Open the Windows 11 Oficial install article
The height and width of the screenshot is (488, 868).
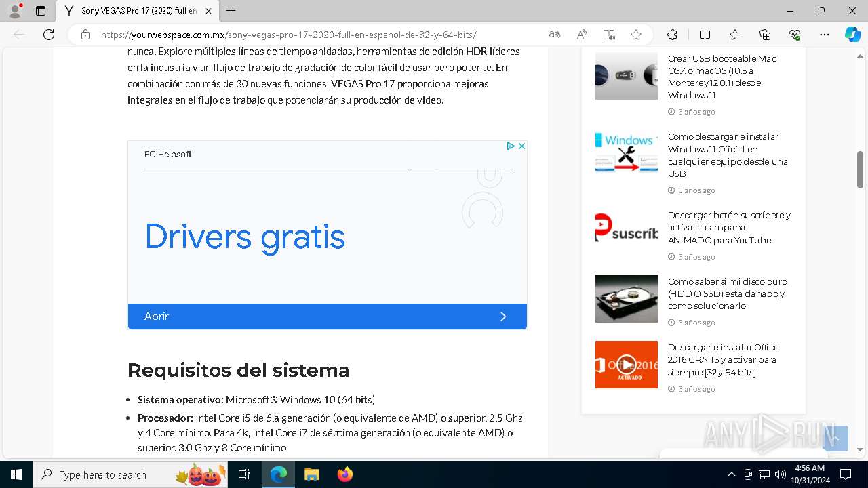[728, 155]
